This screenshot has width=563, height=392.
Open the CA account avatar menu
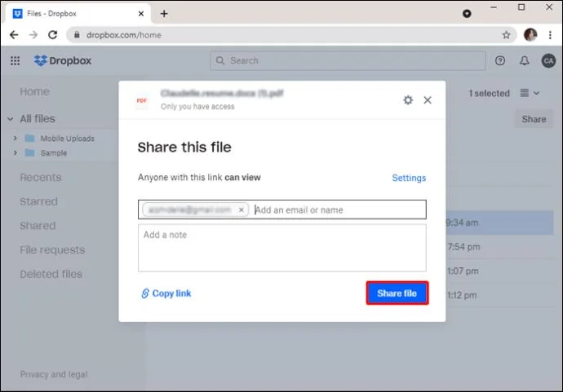pos(548,60)
